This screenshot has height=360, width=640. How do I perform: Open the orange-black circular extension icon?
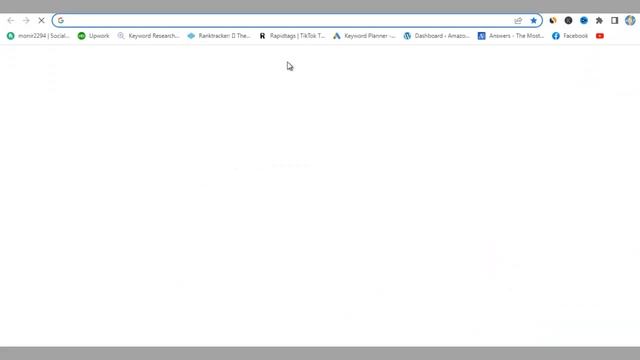[553, 20]
